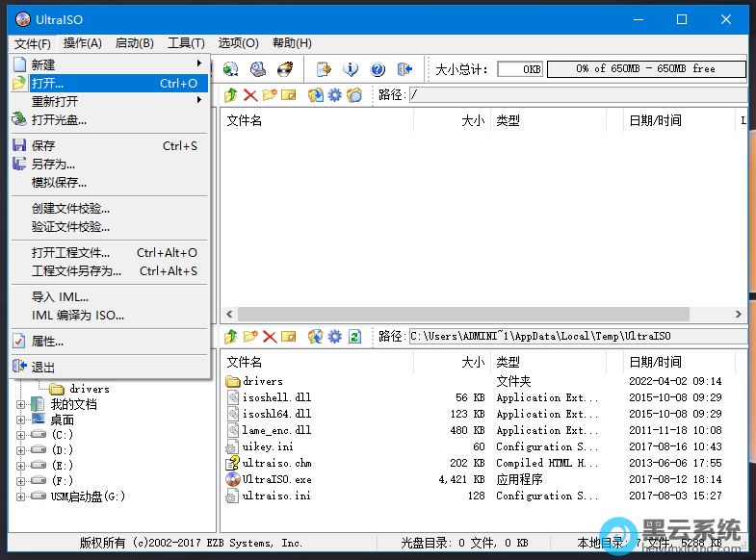Select 另存为... in the File menu
The width and height of the screenshot is (756, 560).
[53, 164]
